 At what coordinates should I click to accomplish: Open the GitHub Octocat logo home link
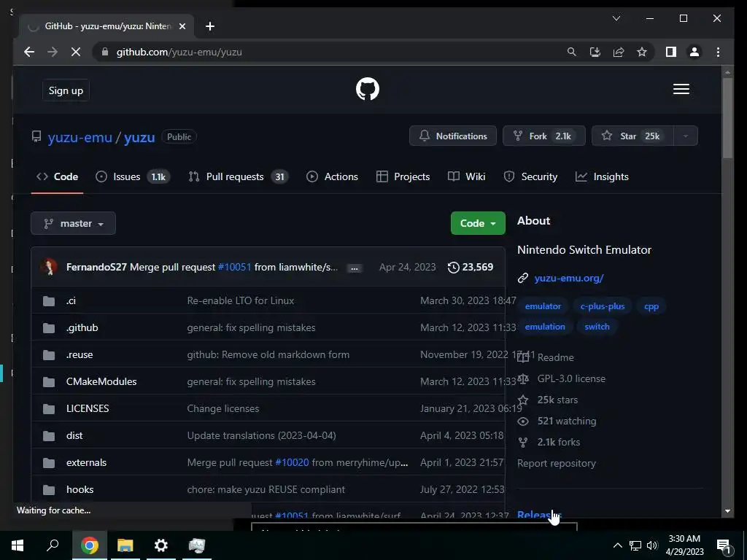(x=368, y=89)
